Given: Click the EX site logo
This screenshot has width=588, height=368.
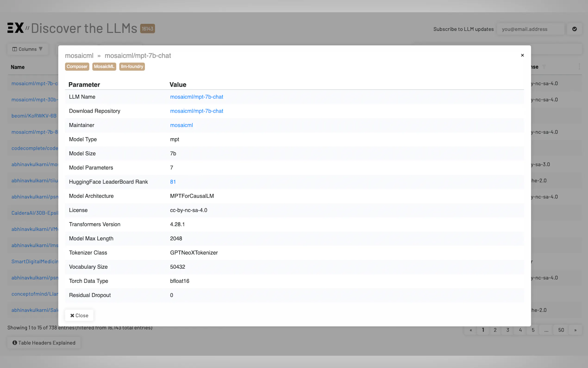Looking at the screenshot, I should [x=16, y=28].
